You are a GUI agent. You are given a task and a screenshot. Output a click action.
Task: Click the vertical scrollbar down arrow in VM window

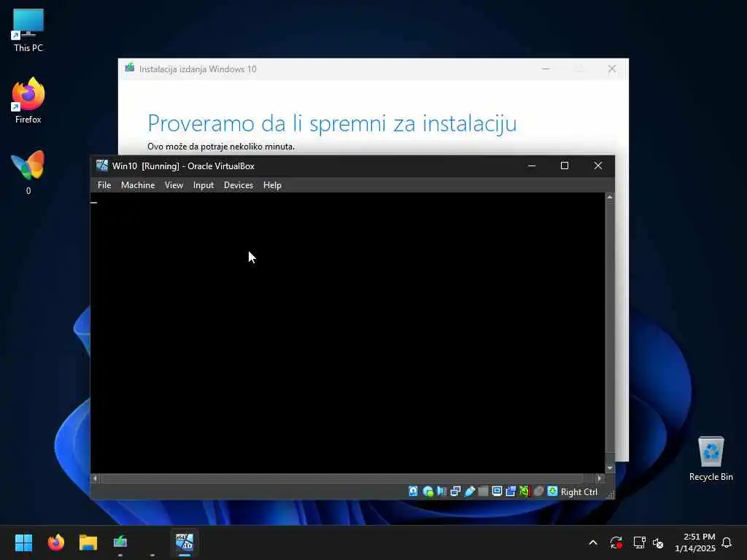coord(610,469)
